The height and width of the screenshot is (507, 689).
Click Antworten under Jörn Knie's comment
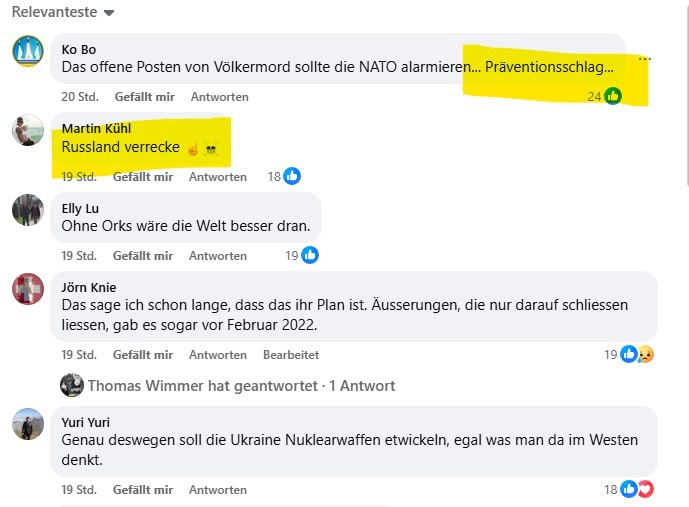[x=218, y=355]
